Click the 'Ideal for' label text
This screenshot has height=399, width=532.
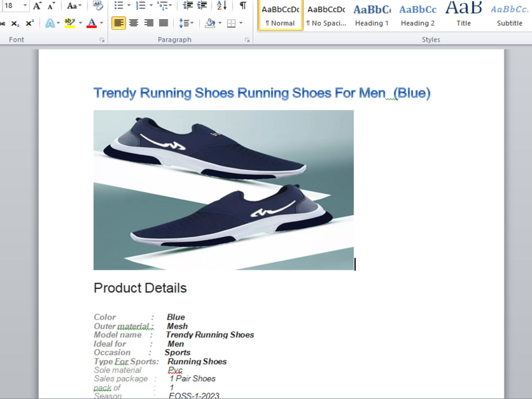110,344
